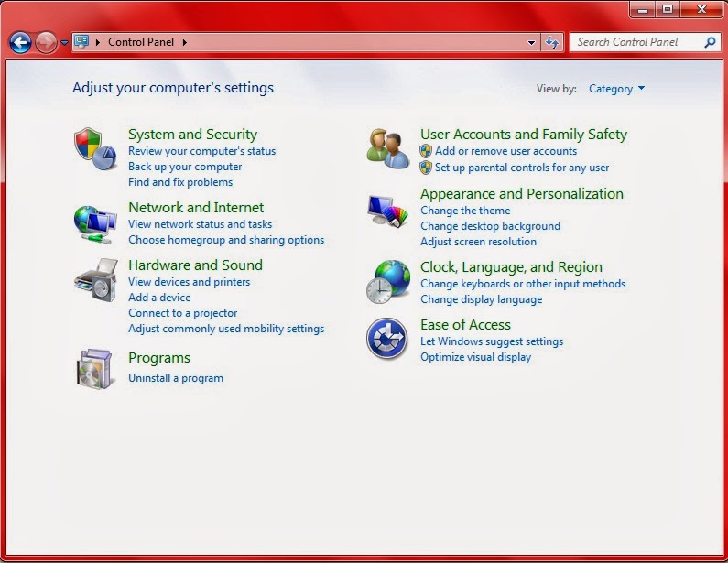Viewport: 728px width, 563px height.
Task: Expand the address bar history dropdown
Action: (532, 43)
